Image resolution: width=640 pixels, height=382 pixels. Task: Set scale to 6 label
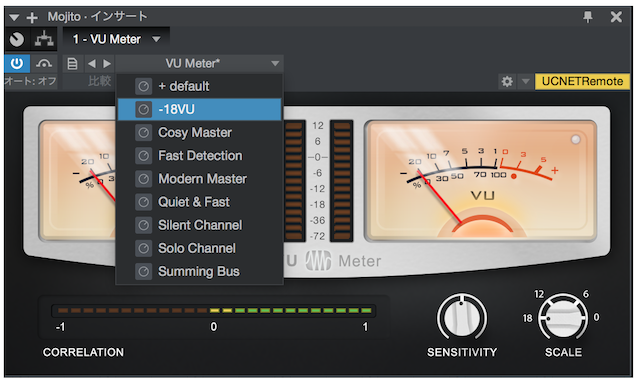[x=586, y=294]
